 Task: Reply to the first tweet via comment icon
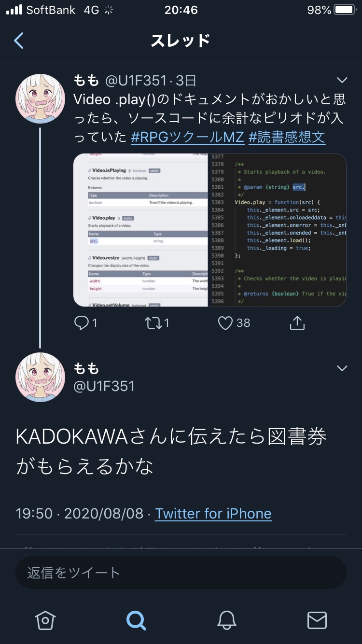click(82, 323)
